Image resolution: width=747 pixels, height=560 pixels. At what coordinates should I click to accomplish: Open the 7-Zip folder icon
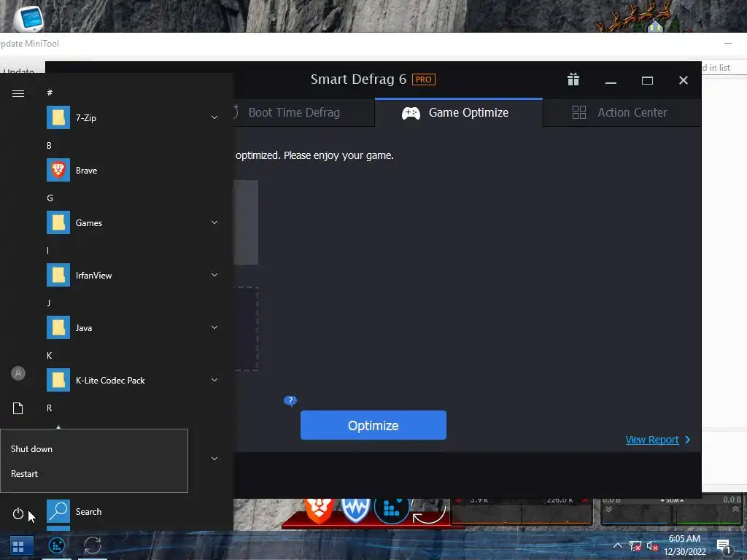(x=58, y=117)
